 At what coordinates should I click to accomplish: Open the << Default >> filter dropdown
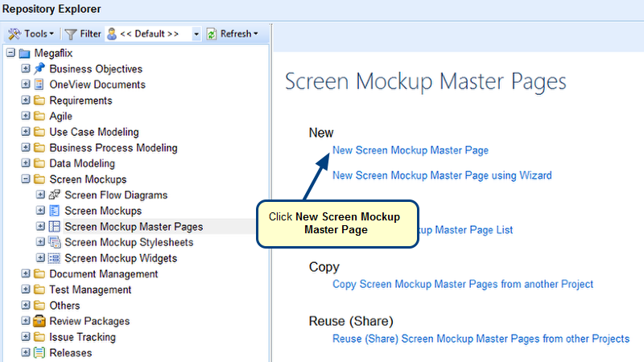[x=196, y=34]
